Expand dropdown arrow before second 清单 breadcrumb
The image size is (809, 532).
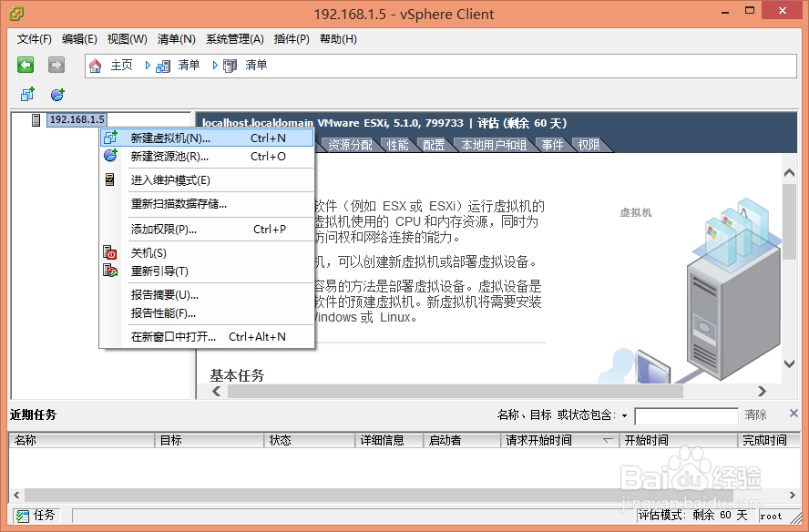(x=215, y=66)
